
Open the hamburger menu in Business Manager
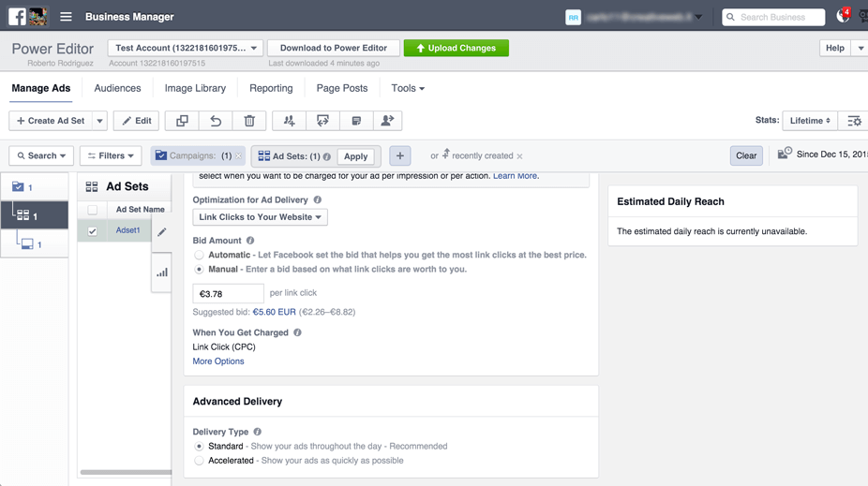click(x=66, y=17)
